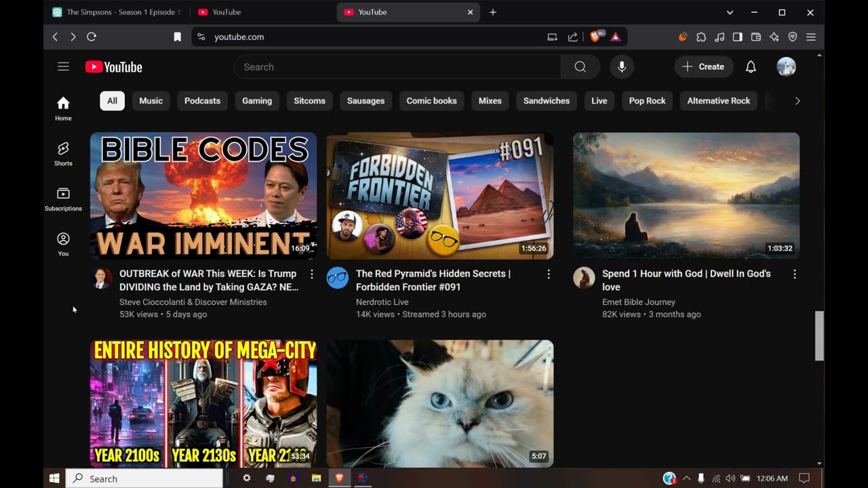The width and height of the screenshot is (868, 488).
Task: Click the bookmark icon beside the address bar
Action: [x=178, y=37]
